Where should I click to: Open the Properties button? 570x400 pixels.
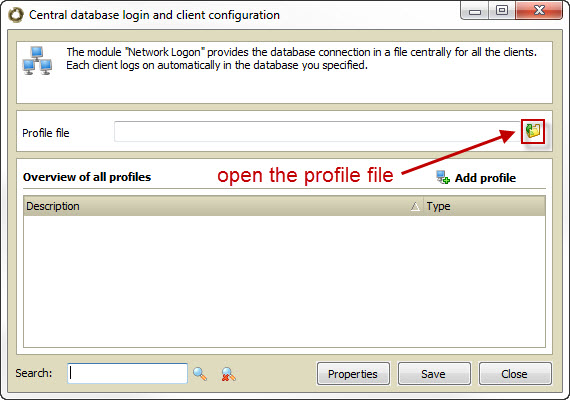pyautogui.click(x=353, y=373)
